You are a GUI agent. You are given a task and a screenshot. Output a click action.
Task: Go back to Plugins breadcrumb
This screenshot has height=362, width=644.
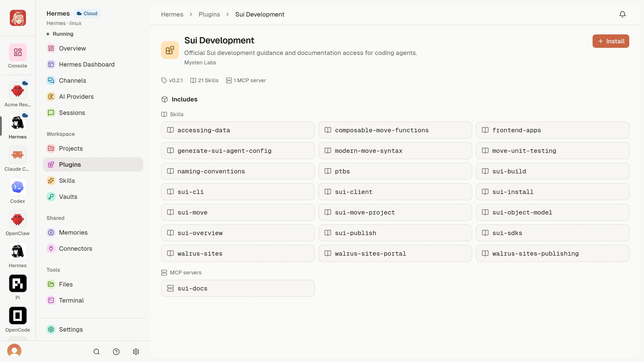click(209, 14)
